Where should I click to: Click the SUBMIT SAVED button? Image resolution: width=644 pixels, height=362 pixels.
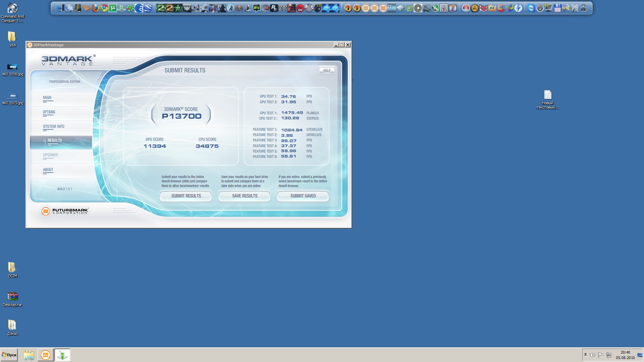tap(303, 196)
